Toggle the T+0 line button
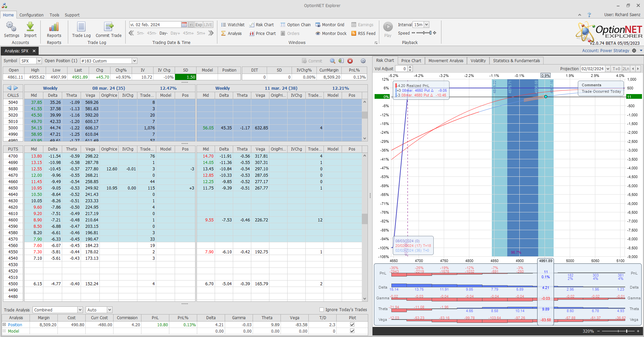 tap(616, 69)
